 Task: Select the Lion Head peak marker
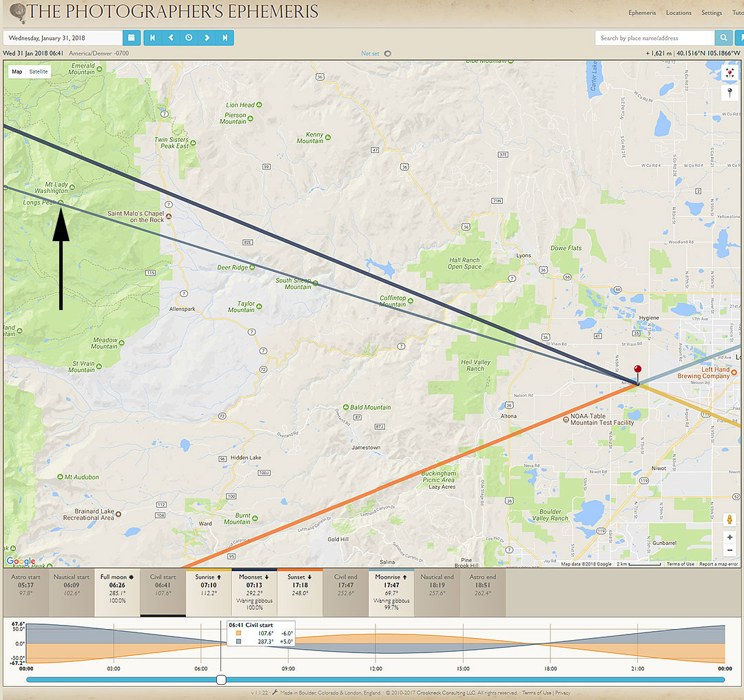259,105
